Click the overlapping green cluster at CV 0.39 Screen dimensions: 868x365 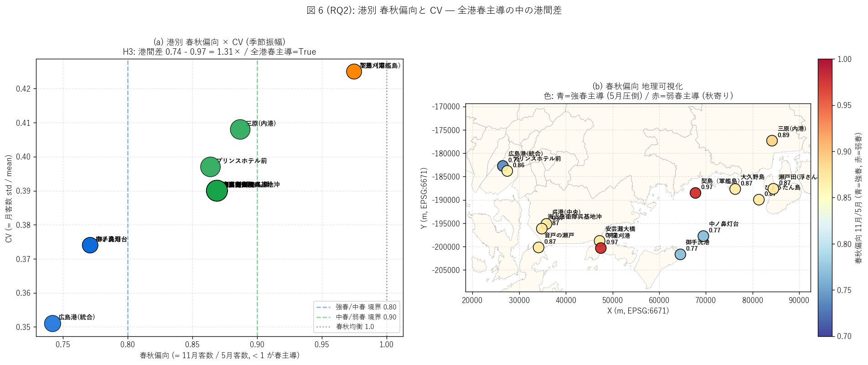point(217,191)
